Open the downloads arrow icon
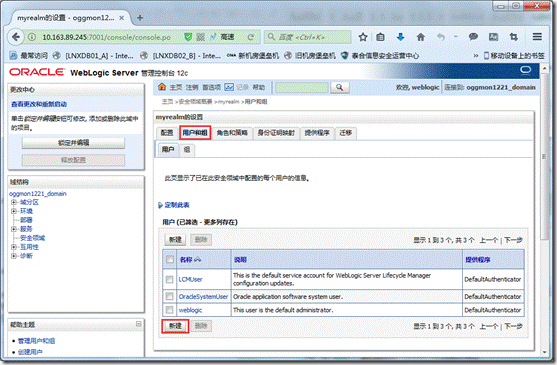Viewport: 557px width, 365px height. (400, 37)
